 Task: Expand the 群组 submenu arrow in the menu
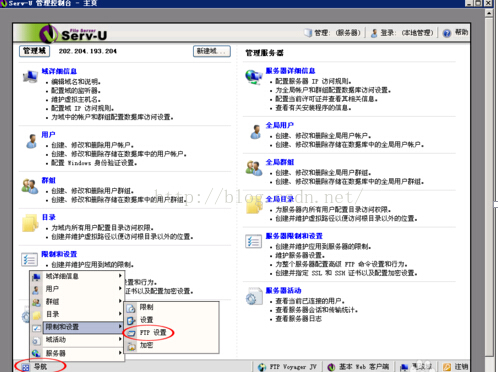click(120, 301)
